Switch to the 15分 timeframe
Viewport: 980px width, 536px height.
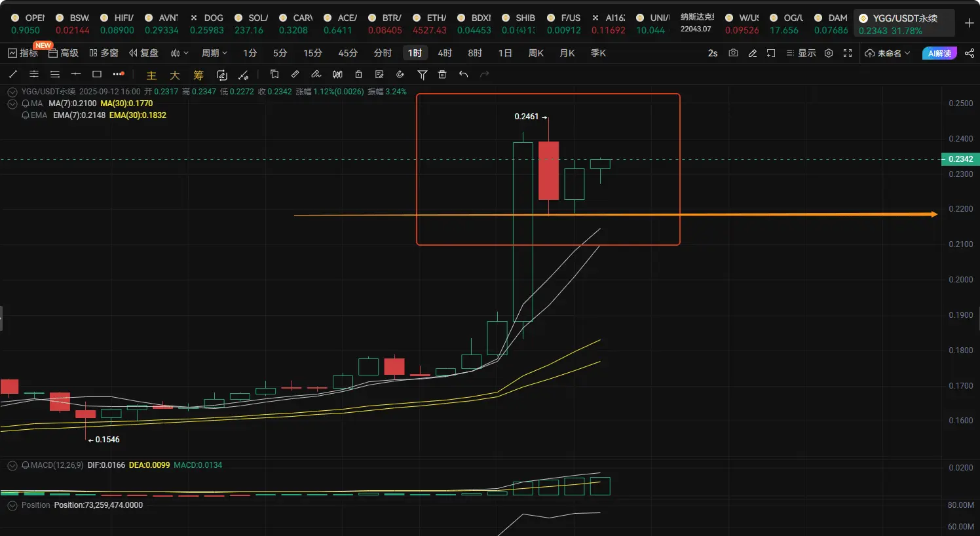(313, 53)
